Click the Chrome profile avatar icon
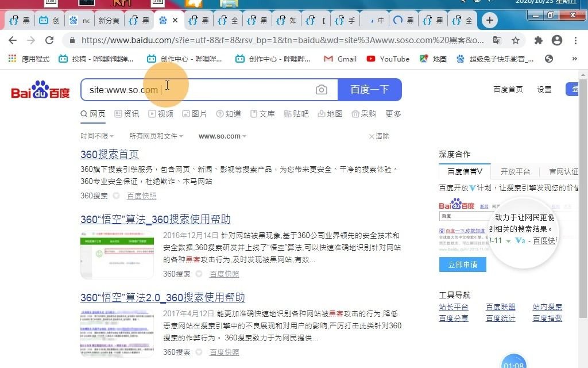The image size is (588, 368). click(x=556, y=41)
